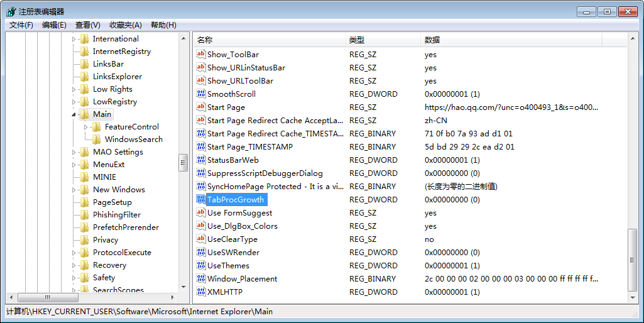Click the binary icon beside Window_Placement
This screenshot has width=644, height=323.
201,278
